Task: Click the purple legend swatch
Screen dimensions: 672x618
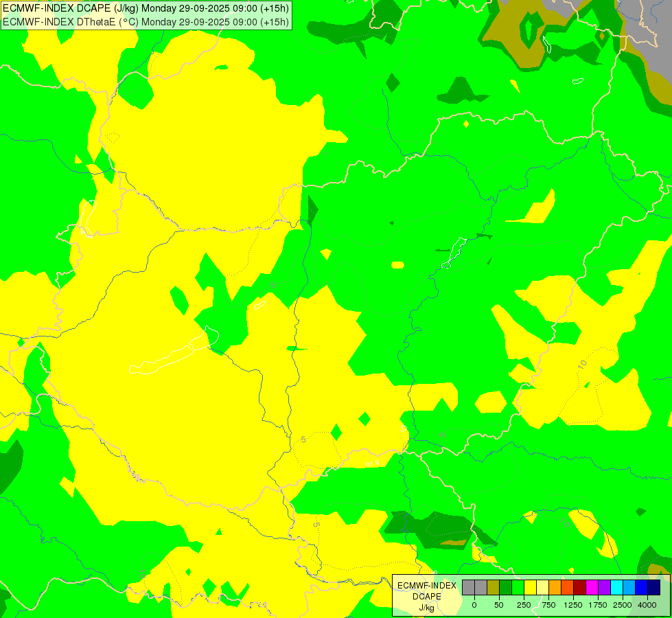Action: (x=604, y=587)
